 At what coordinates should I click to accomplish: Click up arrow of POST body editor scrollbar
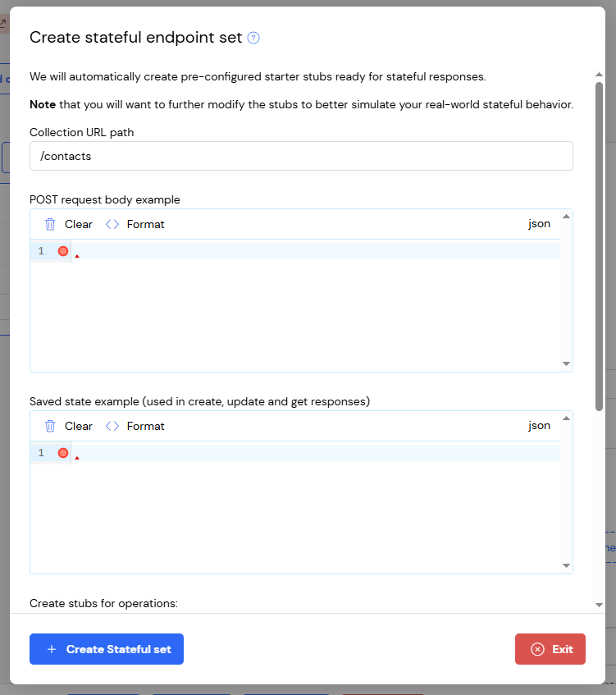click(566, 217)
